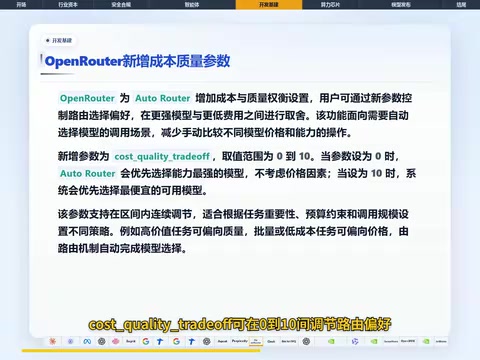Image resolution: width=480 pixels, height=360 pixels.
Task: Click the Auto Router tag before 增加成本
Action: click(163, 98)
